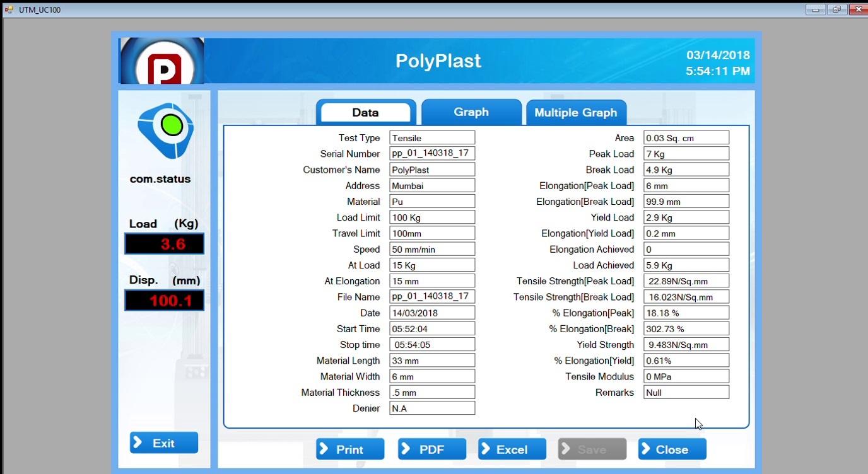This screenshot has width=868, height=474.
Task: Click the Load (Kg) red digital readout
Action: click(x=164, y=244)
